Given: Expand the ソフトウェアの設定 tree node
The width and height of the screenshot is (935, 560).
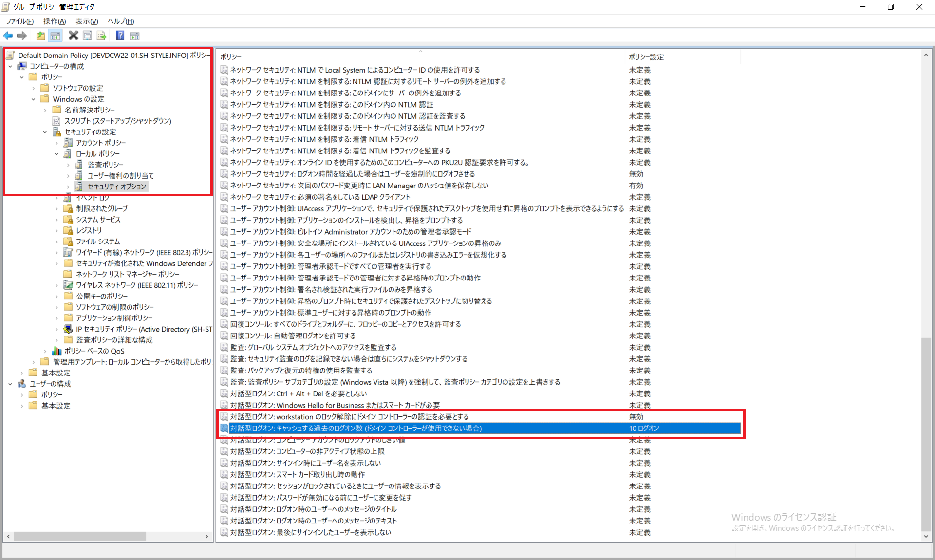Looking at the screenshot, I should coord(33,88).
